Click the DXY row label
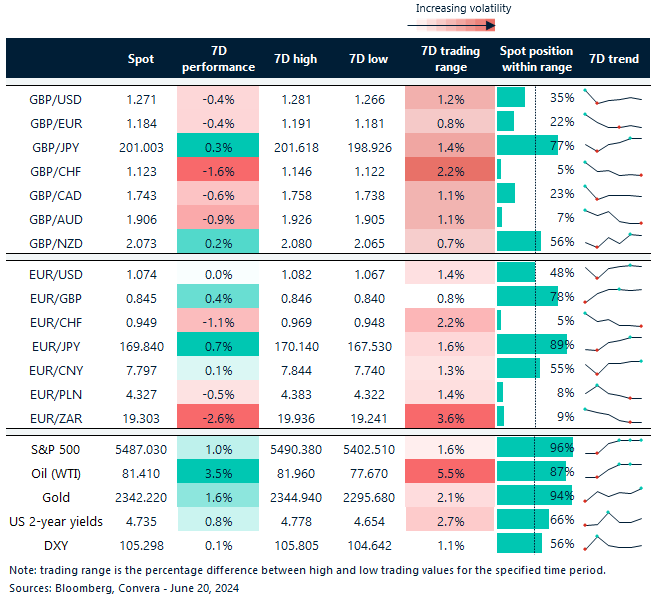 (x=55, y=546)
